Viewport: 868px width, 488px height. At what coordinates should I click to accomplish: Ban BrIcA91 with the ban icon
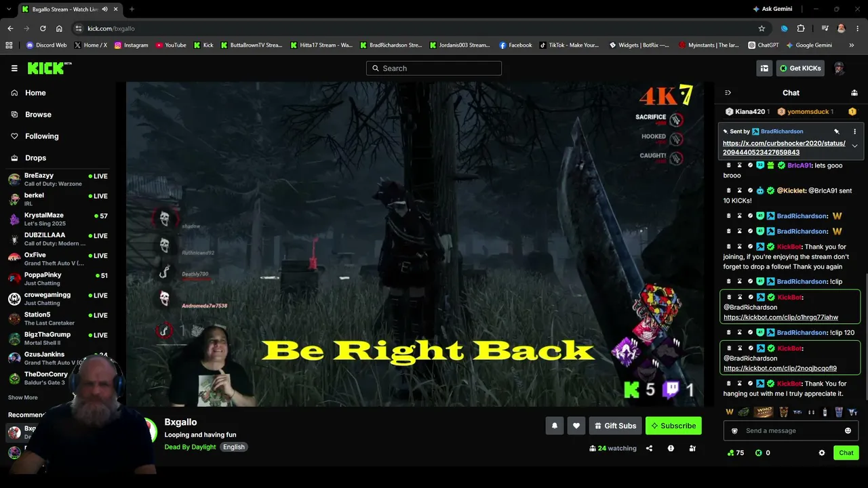pyautogui.click(x=750, y=165)
